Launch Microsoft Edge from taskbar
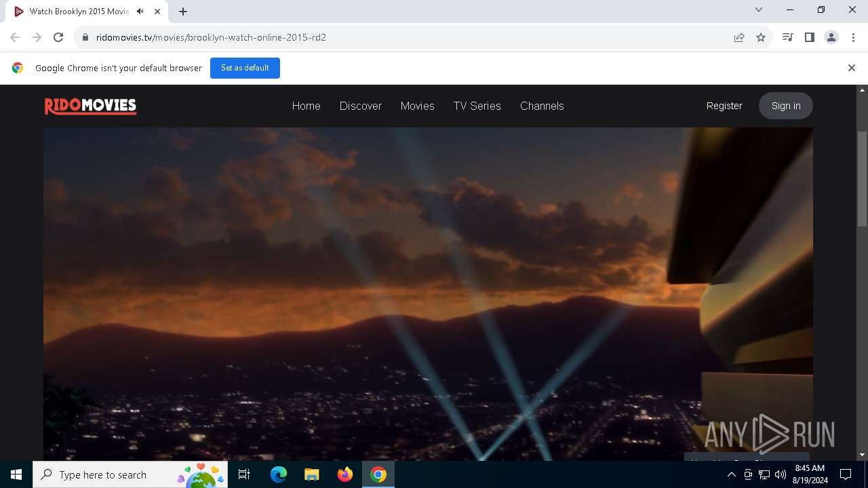 click(x=279, y=474)
